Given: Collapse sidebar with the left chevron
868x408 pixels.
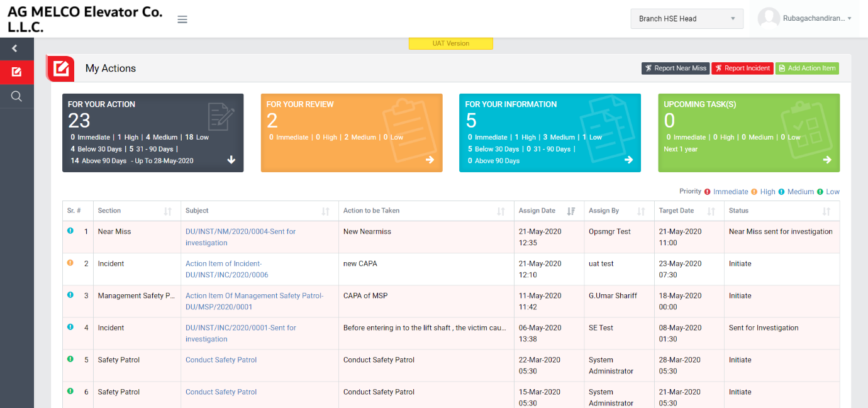Looking at the screenshot, I should pyautogui.click(x=14, y=48).
